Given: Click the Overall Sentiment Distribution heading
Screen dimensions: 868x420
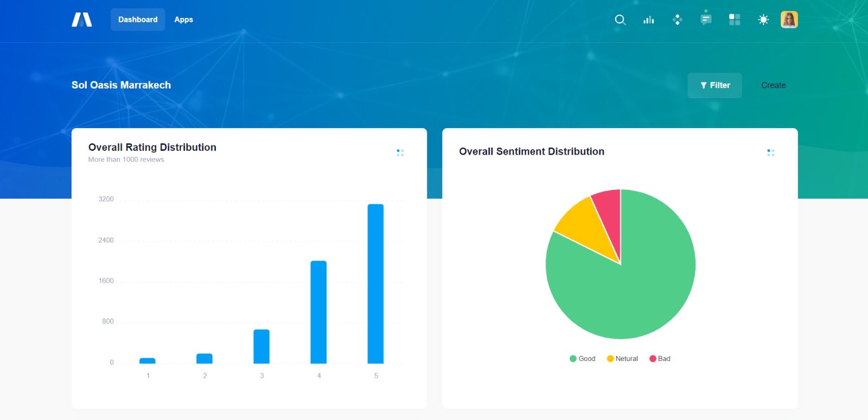Looking at the screenshot, I should coord(532,151).
